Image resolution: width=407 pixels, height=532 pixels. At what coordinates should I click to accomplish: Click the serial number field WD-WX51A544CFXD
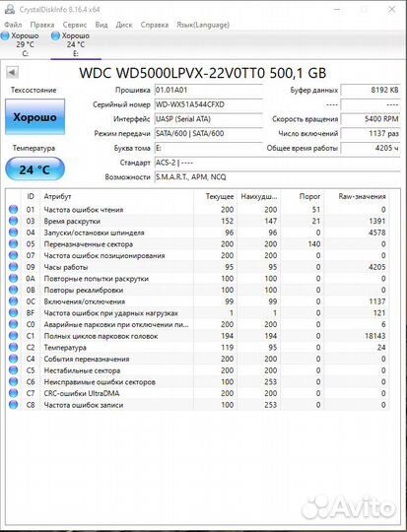pos(208,104)
